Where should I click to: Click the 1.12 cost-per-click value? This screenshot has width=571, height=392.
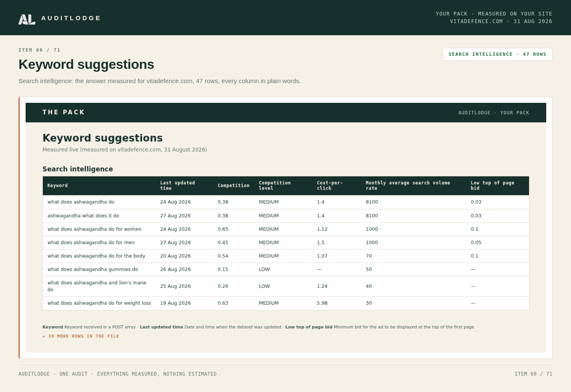pos(322,229)
